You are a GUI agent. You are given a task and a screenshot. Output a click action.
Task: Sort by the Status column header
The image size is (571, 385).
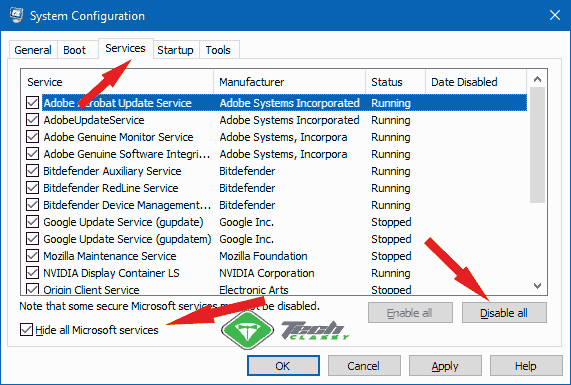click(x=395, y=82)
